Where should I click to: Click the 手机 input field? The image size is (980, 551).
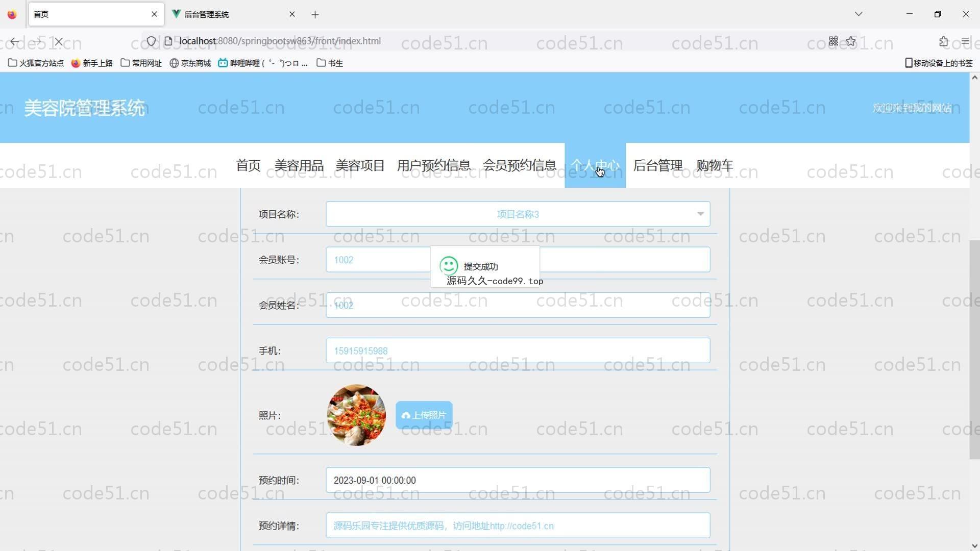click(518, 350)
